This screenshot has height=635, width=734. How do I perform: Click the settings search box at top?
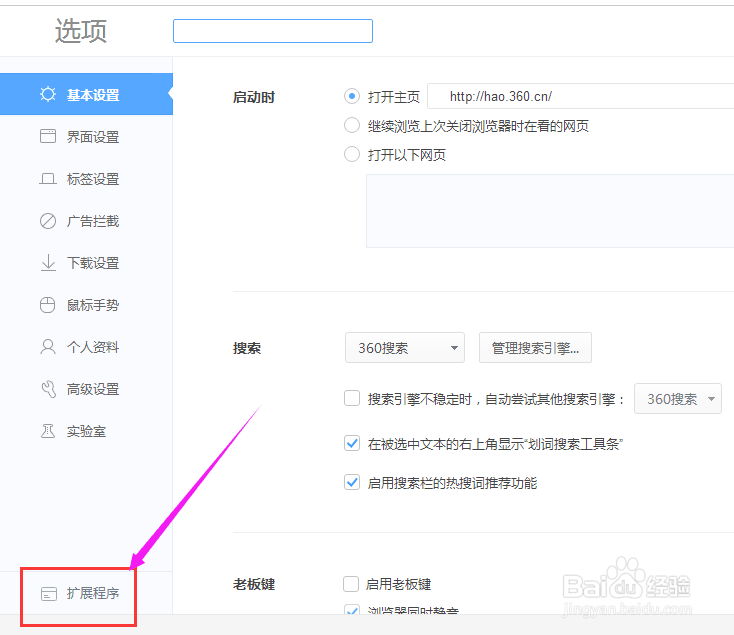click(273, 31)
